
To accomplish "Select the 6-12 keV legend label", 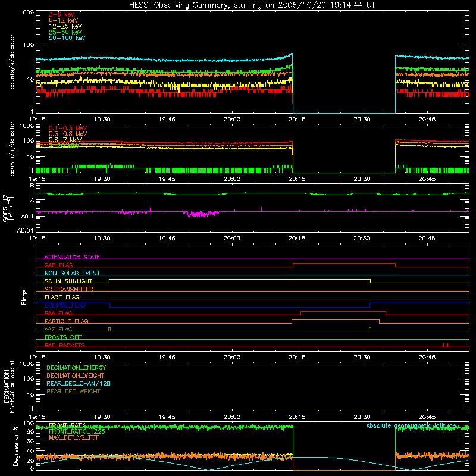I will click(64, 20).
